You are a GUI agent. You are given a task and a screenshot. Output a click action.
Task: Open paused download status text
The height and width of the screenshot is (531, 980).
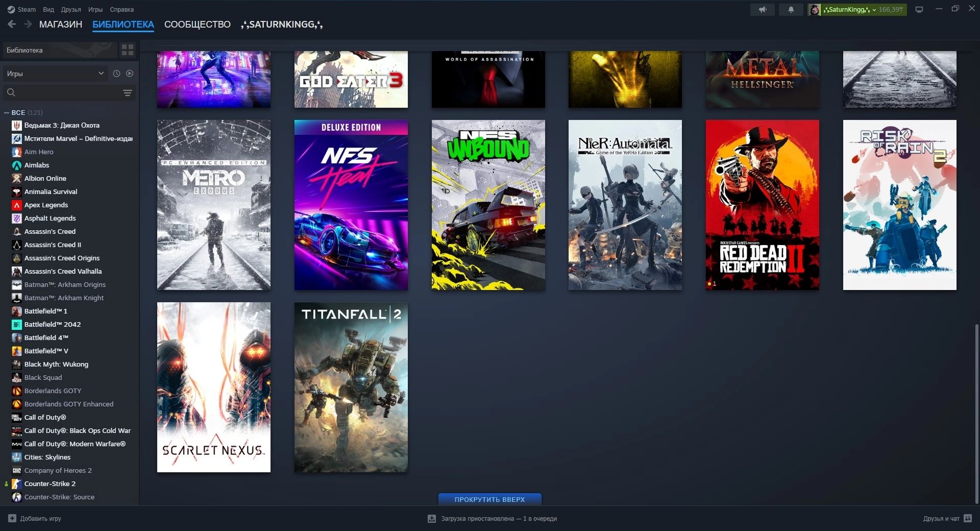point(499,518)
